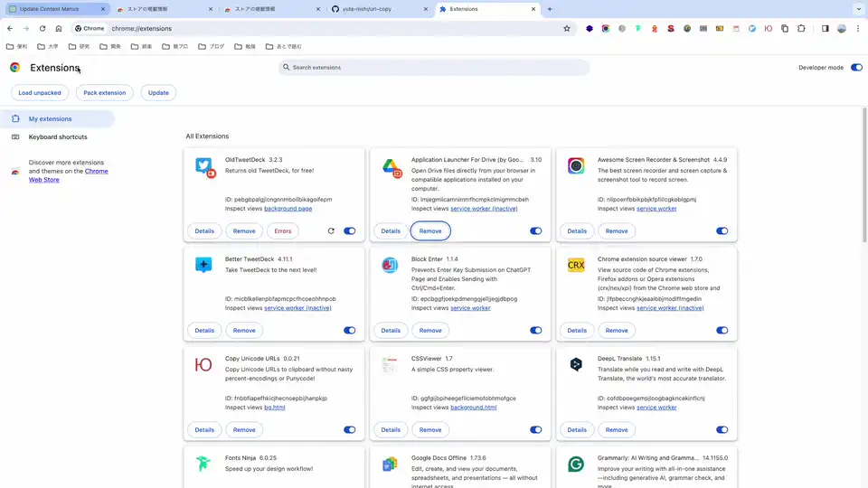Viewport: 868px width, 488px height.
Task: Go back using the browser back arrow
Action: pos(10,28)
